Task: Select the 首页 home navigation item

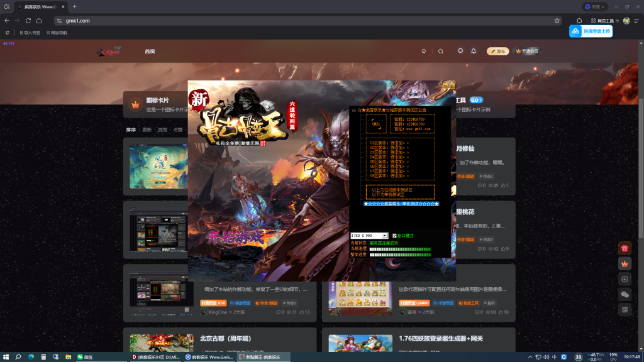Action: [x=150, y=52]
